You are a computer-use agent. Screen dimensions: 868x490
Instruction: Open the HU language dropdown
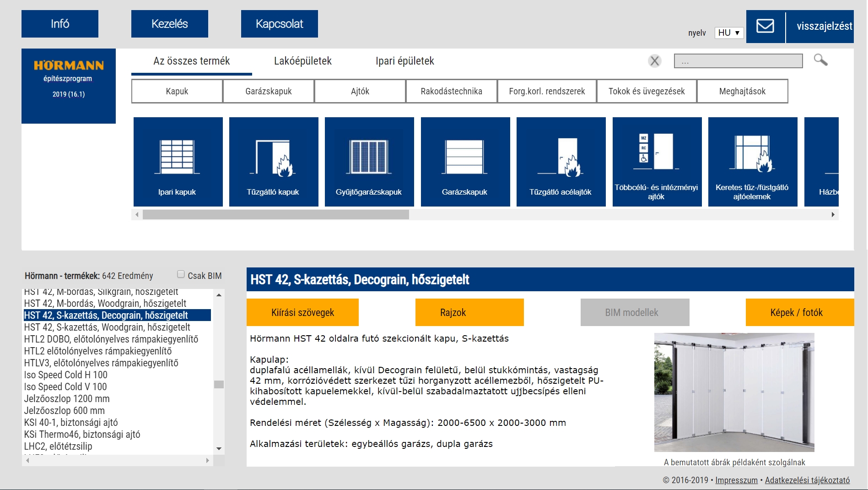click(x=729, y=33)
